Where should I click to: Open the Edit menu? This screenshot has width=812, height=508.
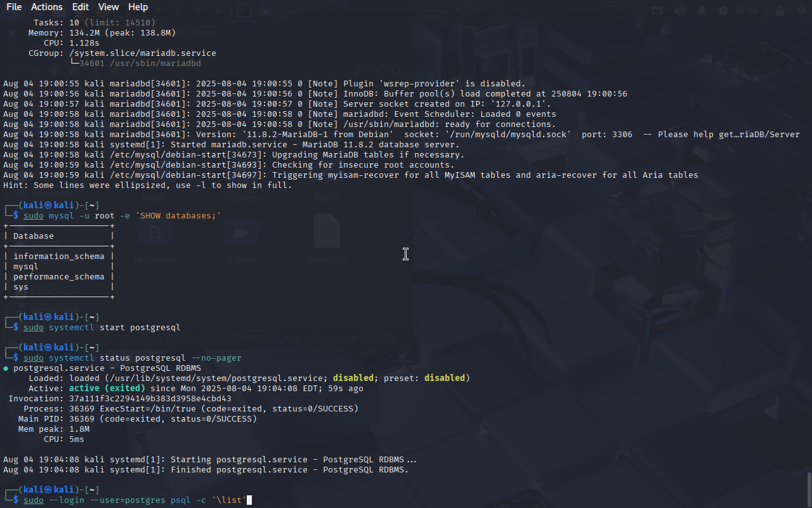[x=81, y=7]
